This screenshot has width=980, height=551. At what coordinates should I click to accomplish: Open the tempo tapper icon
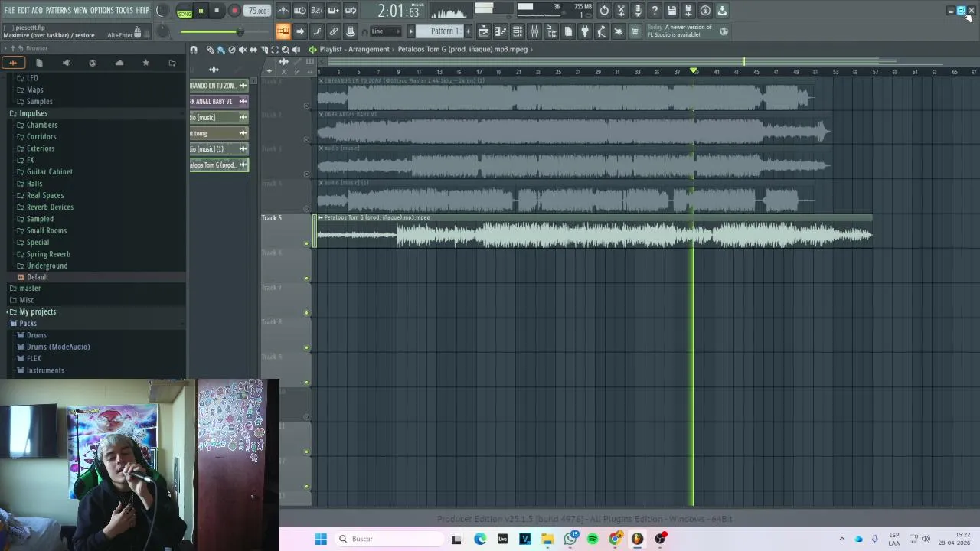point(602,31)
